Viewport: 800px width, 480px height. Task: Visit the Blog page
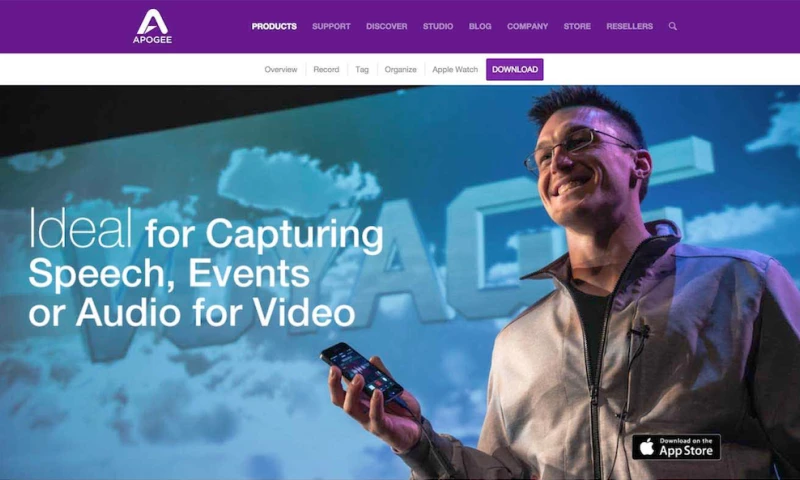tap(480, 26)
